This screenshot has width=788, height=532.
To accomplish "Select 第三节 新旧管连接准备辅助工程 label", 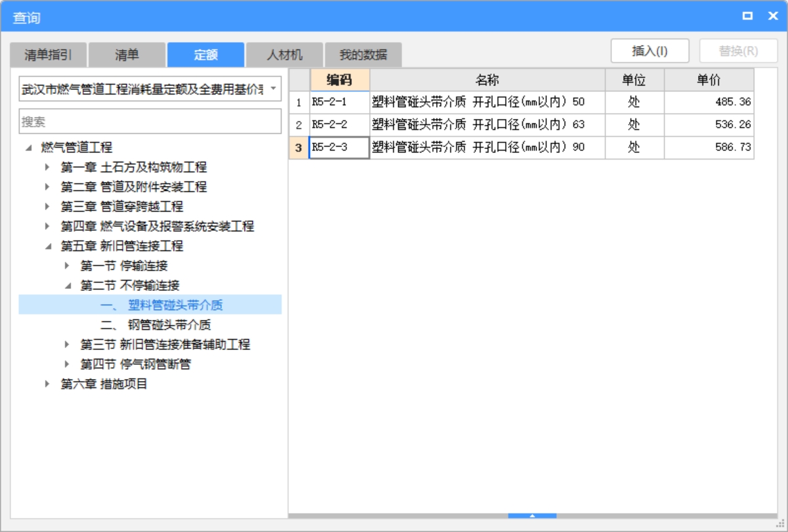I will [x=165, y=345].
